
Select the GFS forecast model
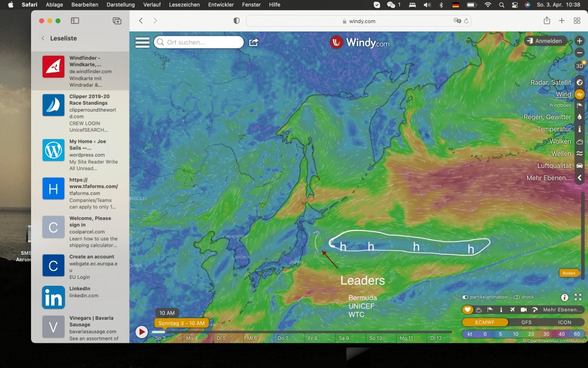[x=526, y=323]
